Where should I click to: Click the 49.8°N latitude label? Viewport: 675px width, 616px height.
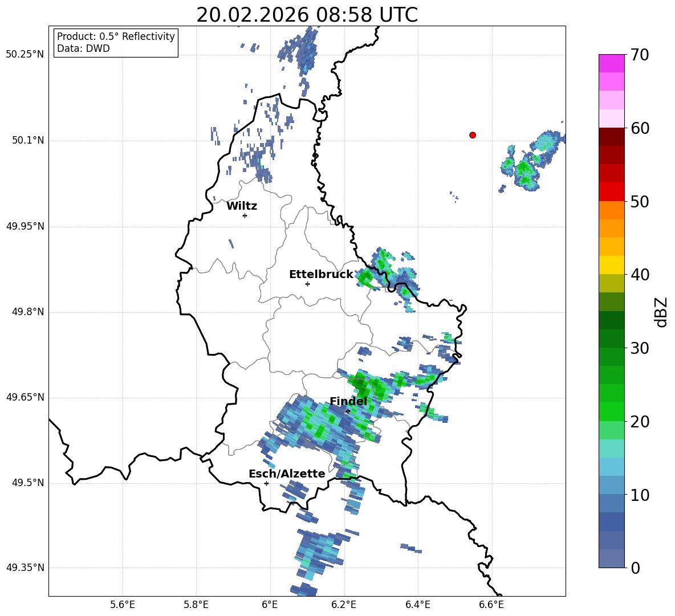[x=27, y=312]
